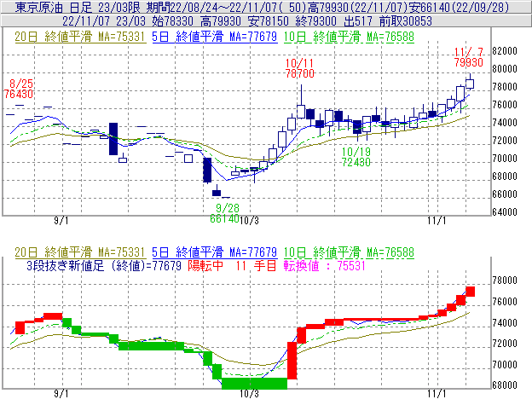The width and height of the screenshot is (532, 405).
Task: Click the lower chart 10/3 date label
Action: coord(249,393)
